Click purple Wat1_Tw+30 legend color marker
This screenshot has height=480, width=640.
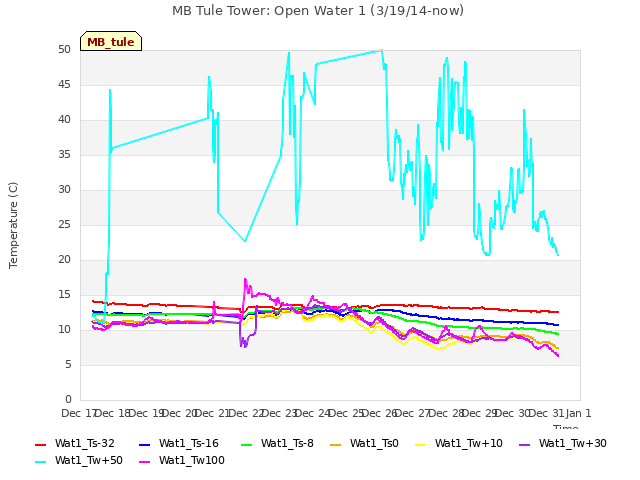524,444
